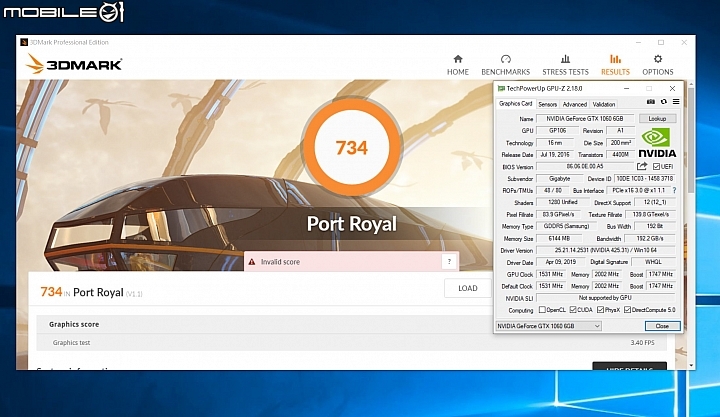Click the Bus Interface question mark

[x=675, y=190]
